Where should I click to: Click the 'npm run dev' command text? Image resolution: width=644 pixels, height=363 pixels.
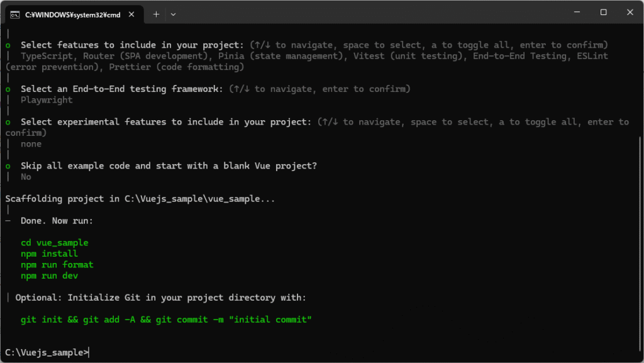[49, 276]
